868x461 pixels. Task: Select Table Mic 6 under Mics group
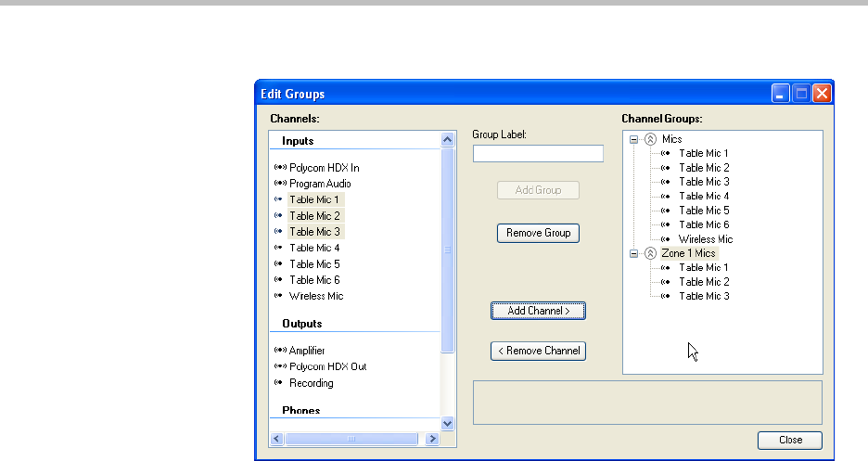coord(703,224)
